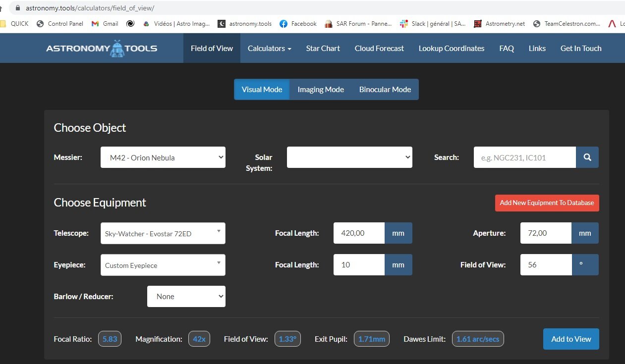Open the Vidéos Astro Imag bookmark
The width and height of the screenshot is (625, 364).
(x=176, y=23)
